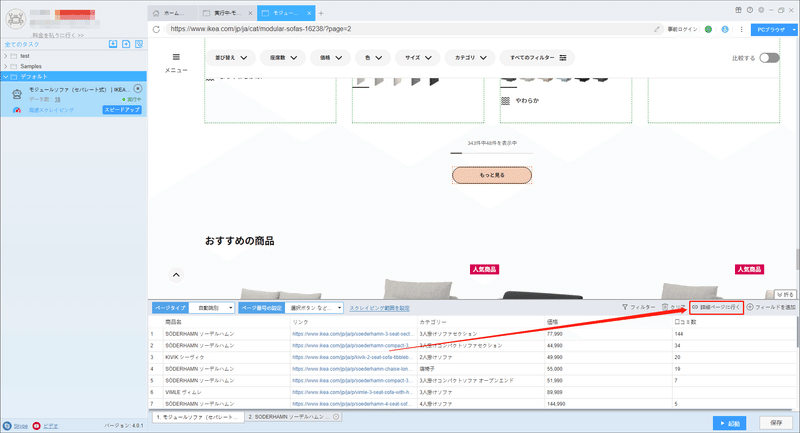
Task: Switch to the 実行中 tab
Action: 227,13
